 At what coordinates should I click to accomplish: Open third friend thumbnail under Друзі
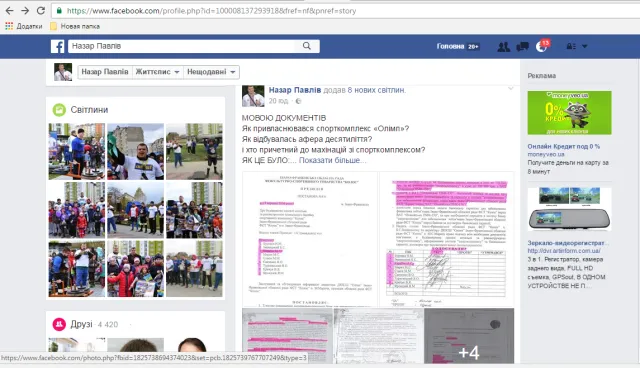tap(194, 345)
